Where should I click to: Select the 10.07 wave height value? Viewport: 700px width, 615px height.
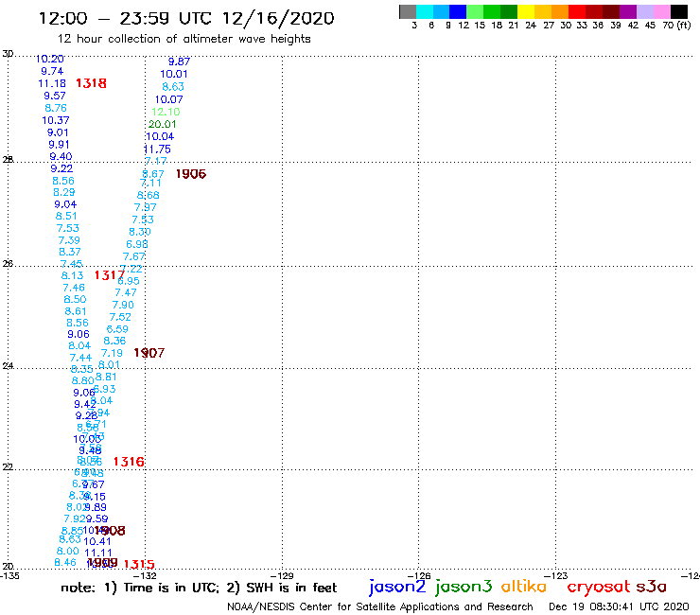pos(168,99)
